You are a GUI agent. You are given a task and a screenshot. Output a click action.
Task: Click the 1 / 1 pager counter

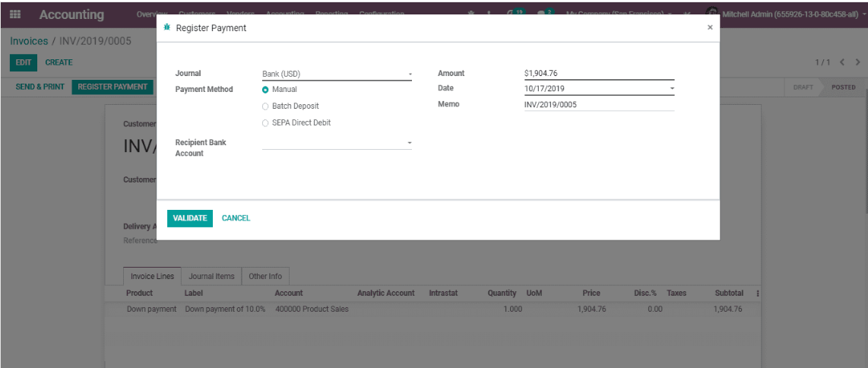point(822,62)
